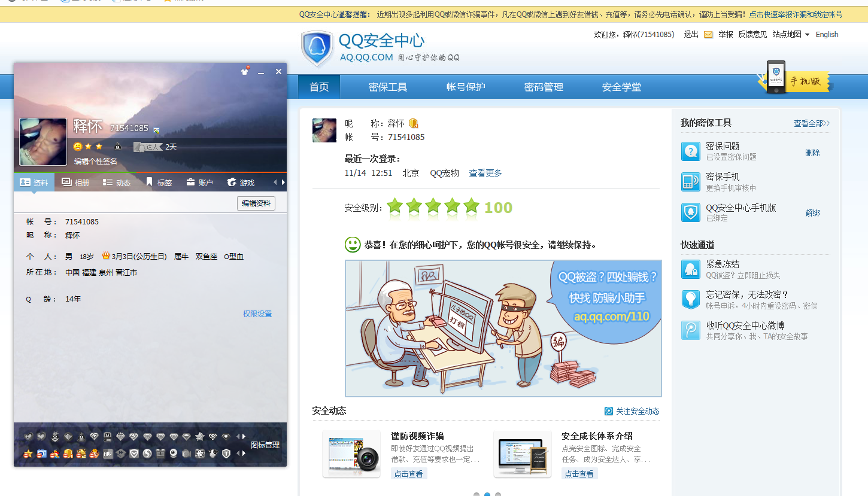Show next icons in the bottom icon row
Screen dimensions: 868x496
pyautogui.click(x=244, y=454)
